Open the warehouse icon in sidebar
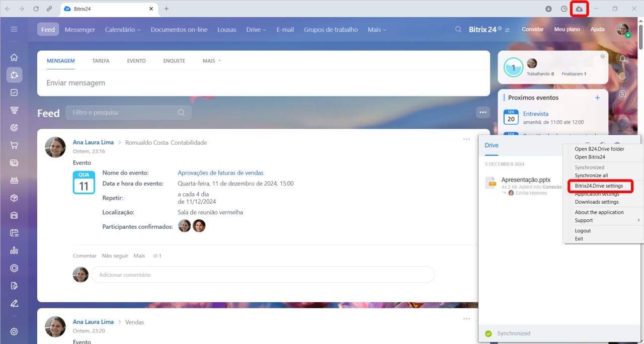The height and width of the screenshot is (344, 644). pos(14,216)
